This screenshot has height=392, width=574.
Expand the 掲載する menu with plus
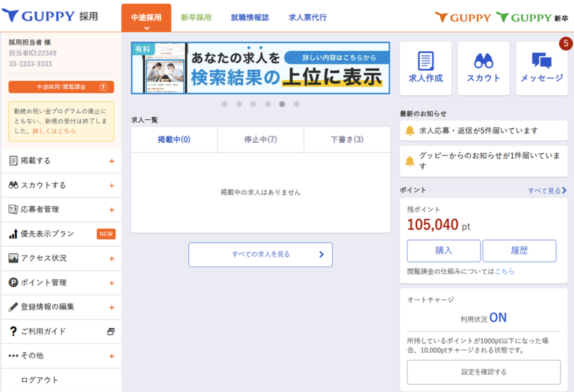[x=111, y=161]
